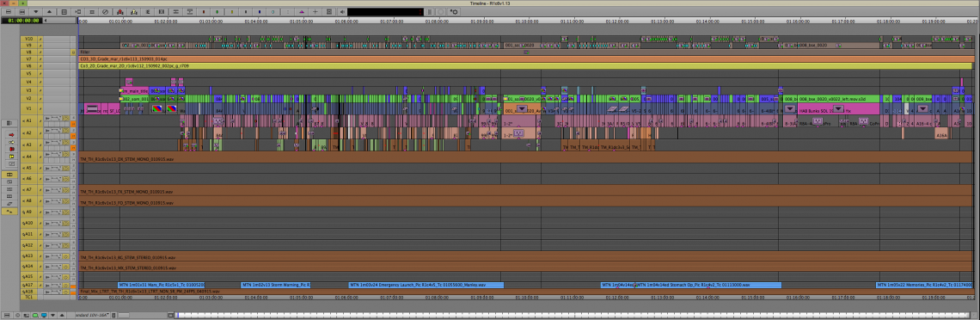Select the FD_STEM_MONO clip on track A8
980x320 pixels.
coord(526,202)
